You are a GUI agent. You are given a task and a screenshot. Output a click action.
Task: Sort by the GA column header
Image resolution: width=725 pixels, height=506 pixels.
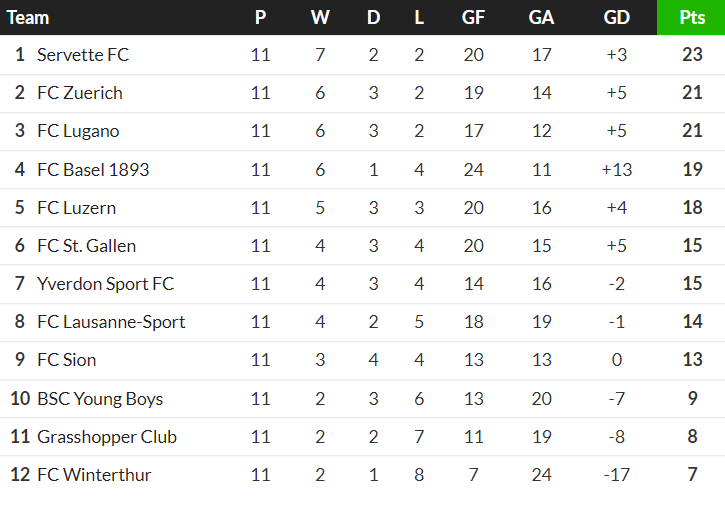pyautogui.click(x=542, y=18)
